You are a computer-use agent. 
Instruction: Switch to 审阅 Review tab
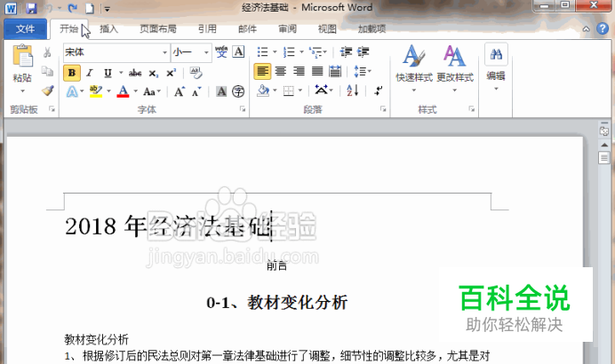[x=287, y=29]
